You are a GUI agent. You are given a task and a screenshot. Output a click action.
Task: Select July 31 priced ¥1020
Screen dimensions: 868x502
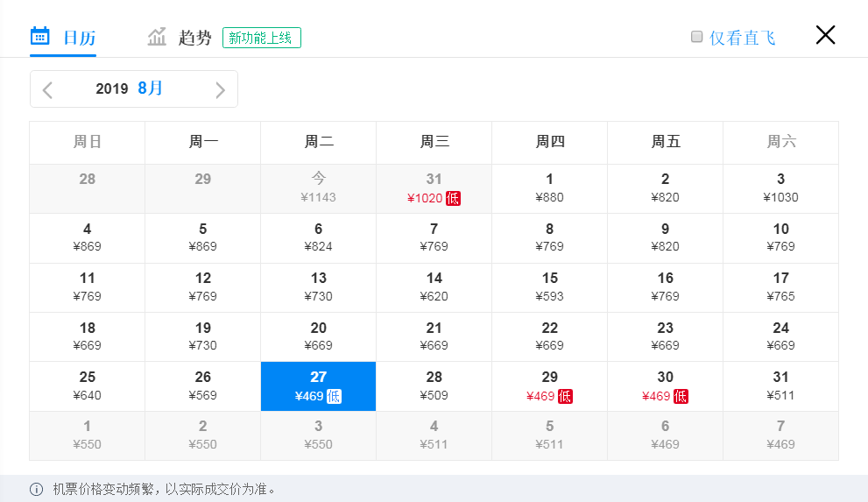click(x=434, y=188)
